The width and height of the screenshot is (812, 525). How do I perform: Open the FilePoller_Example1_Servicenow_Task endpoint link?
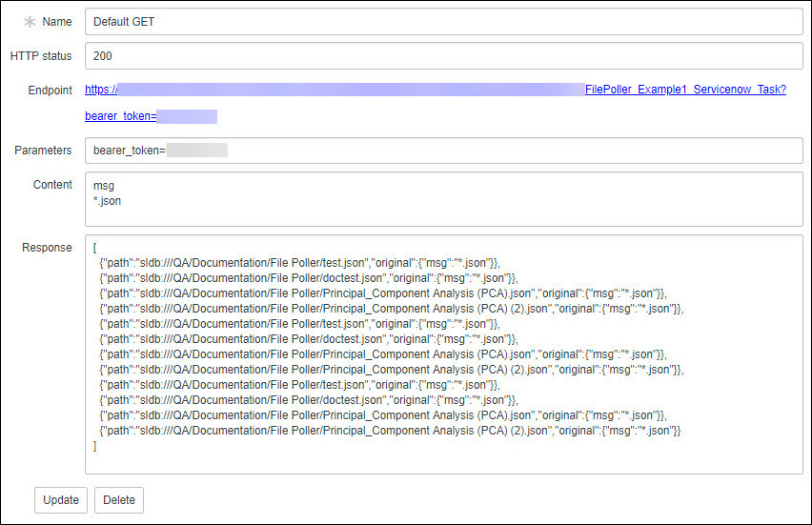coord(684,90)
